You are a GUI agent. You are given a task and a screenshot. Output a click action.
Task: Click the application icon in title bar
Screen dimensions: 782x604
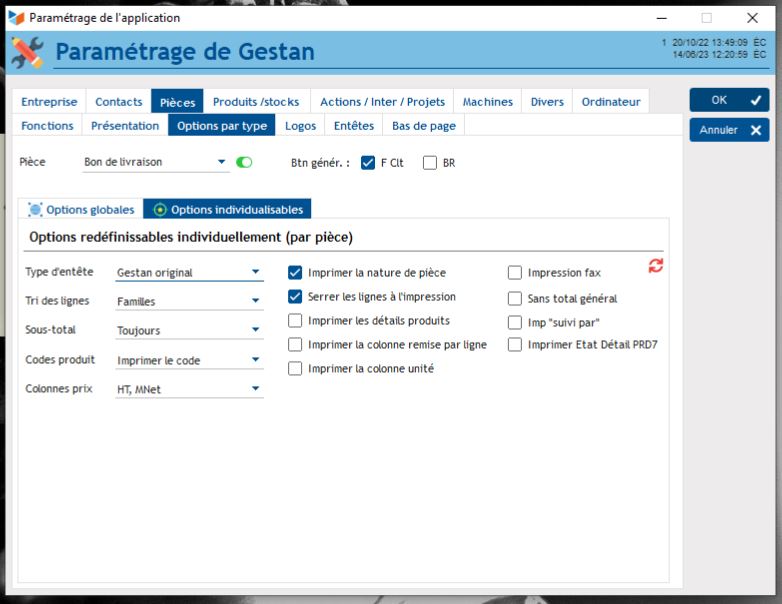pyautogui.click(x=16, y=18)
